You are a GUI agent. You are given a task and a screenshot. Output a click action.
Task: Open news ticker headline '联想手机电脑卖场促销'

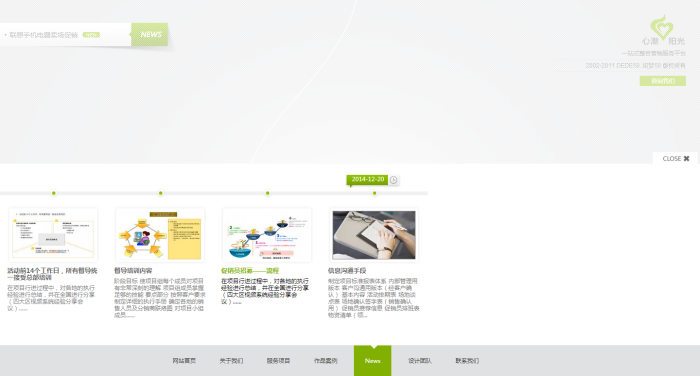(x=44, y=35)
